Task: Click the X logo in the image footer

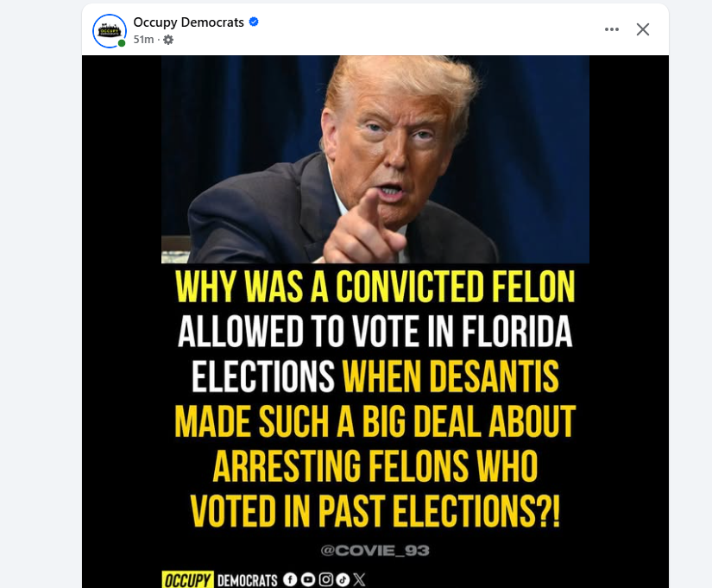Action: pos(360,580)
